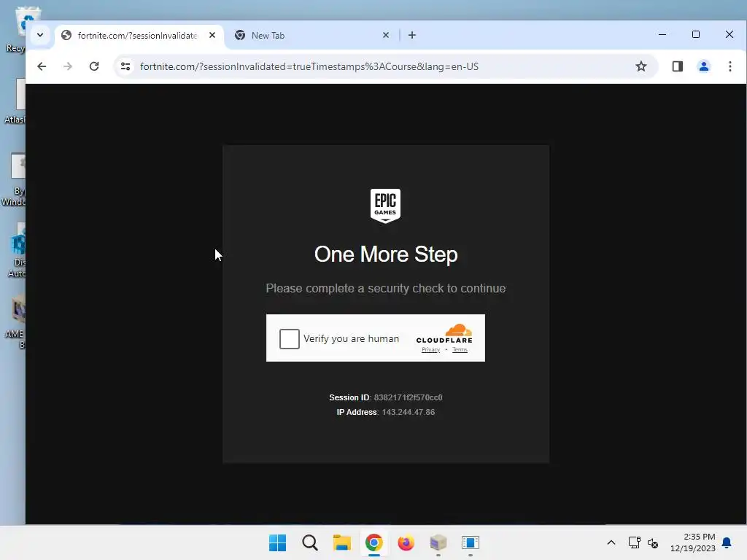Image resolution: width=747 pixels, height=560 pixels.
Task: Open the clock showing 2:35 PM
Action: (x=693, y=542)
